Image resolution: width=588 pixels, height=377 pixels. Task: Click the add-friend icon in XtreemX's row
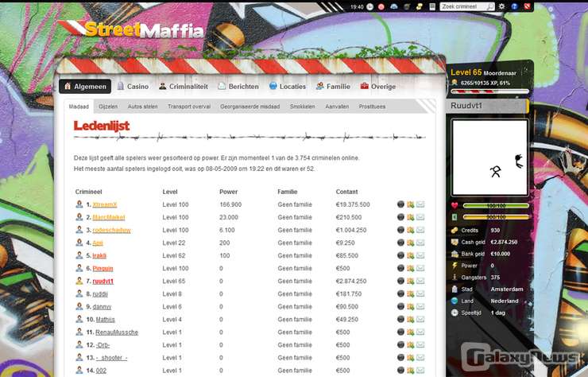click(411, 204)
